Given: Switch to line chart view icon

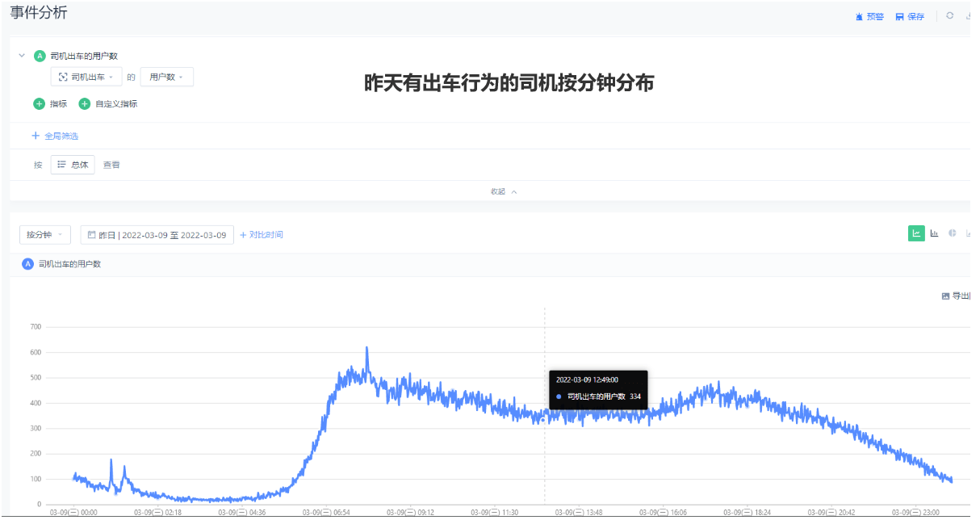Looking at the screenshot, I should pos(916,233).
